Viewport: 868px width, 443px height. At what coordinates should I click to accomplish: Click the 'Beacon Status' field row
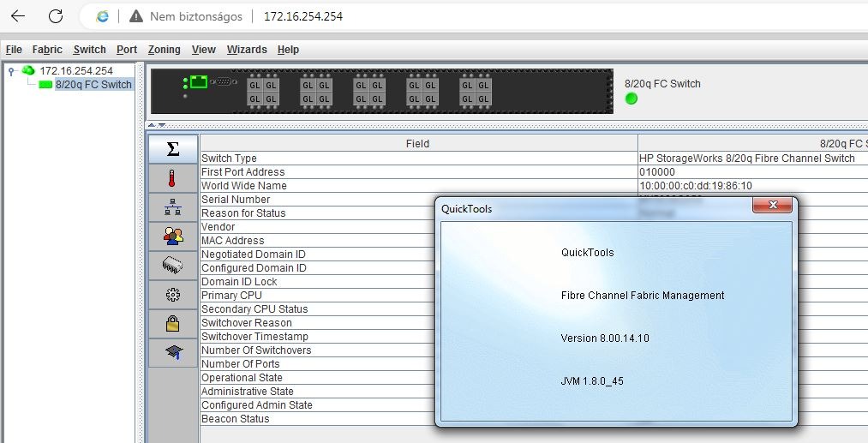coord(318,419)
